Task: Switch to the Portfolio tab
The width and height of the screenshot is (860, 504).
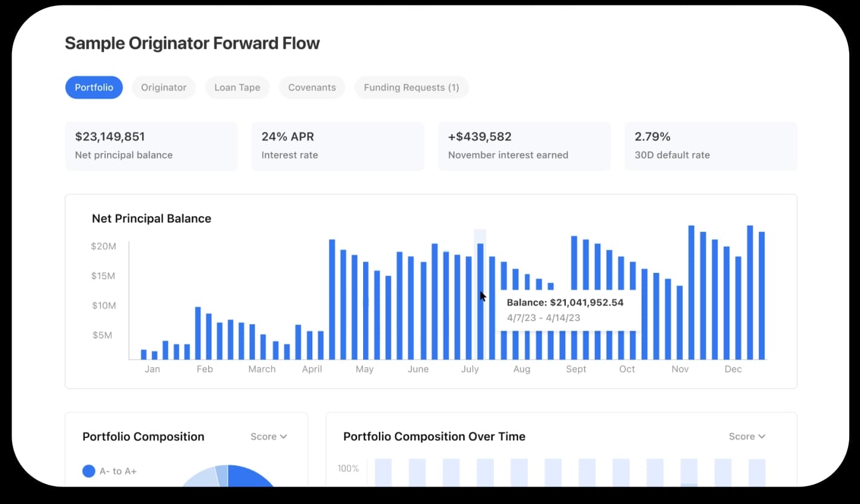Action: pos(94,88)
